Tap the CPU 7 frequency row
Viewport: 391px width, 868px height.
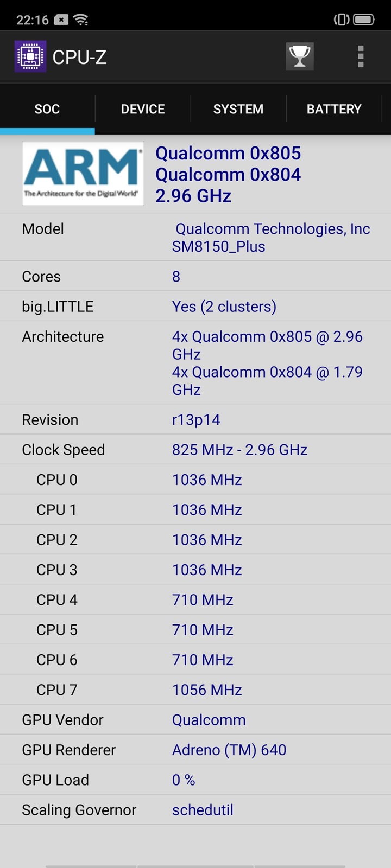click(x=195, y=690)
